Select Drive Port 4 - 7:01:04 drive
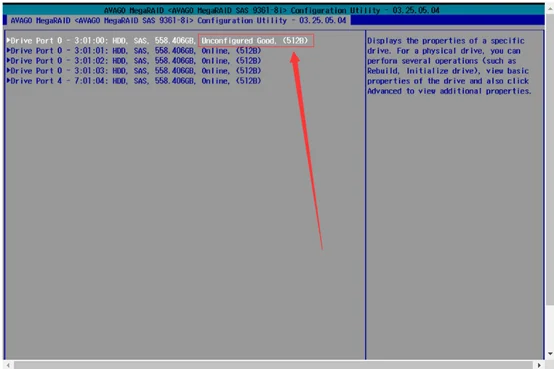The height and width of the screenshot is (369, 554). pos(134,81)
